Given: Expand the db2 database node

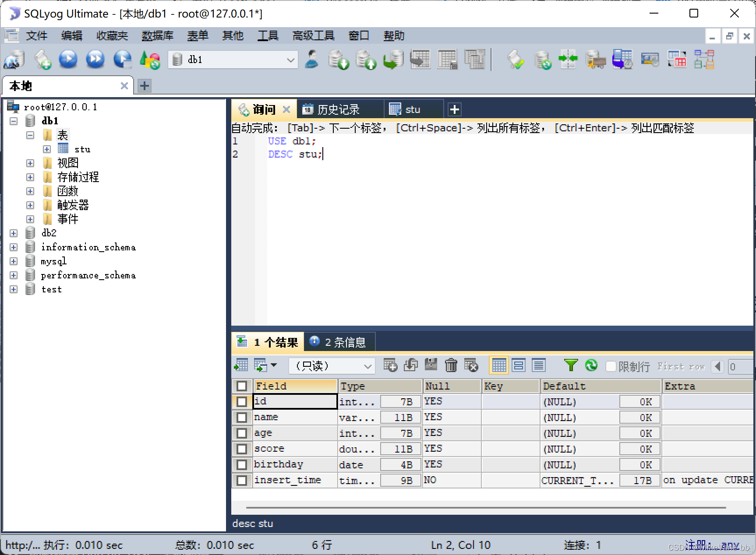Looking at the screenshot, I should click(x=14, y=233).
